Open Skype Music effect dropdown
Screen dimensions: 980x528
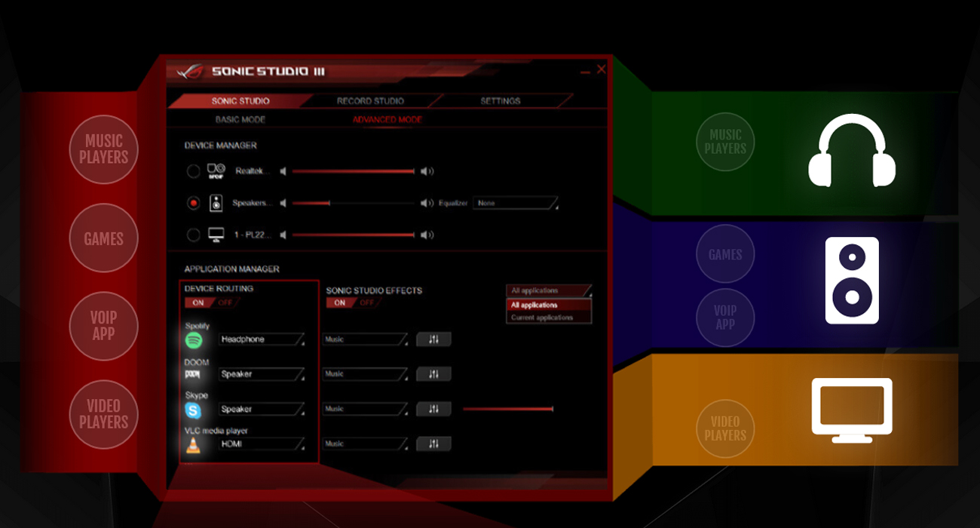tap(366, 409)
